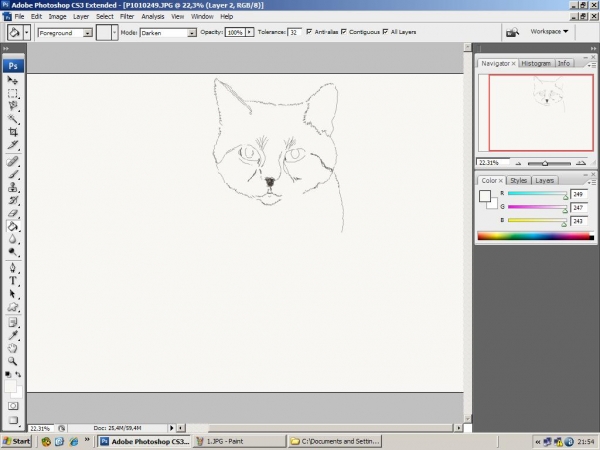600x450 pixels.
Task: Select the Zoom tool
Action: (13, 361)
